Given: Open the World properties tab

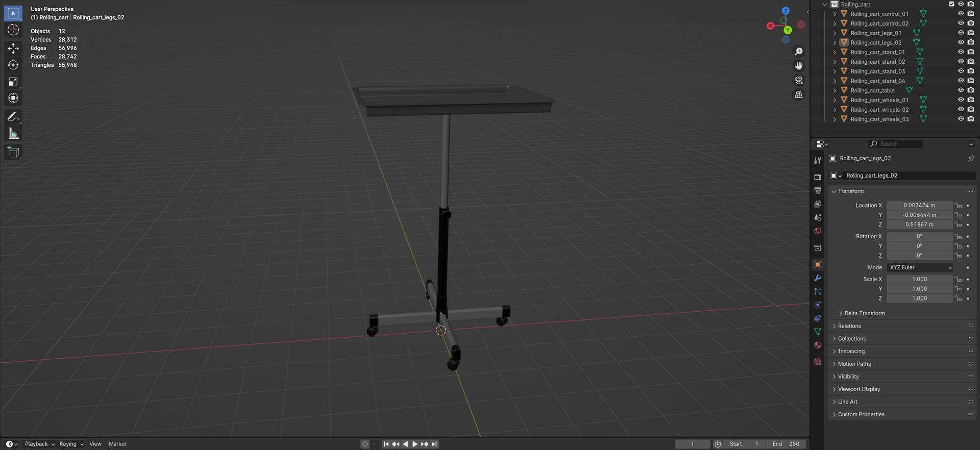Looking at the screenshot, I should (x=818, y=231).
